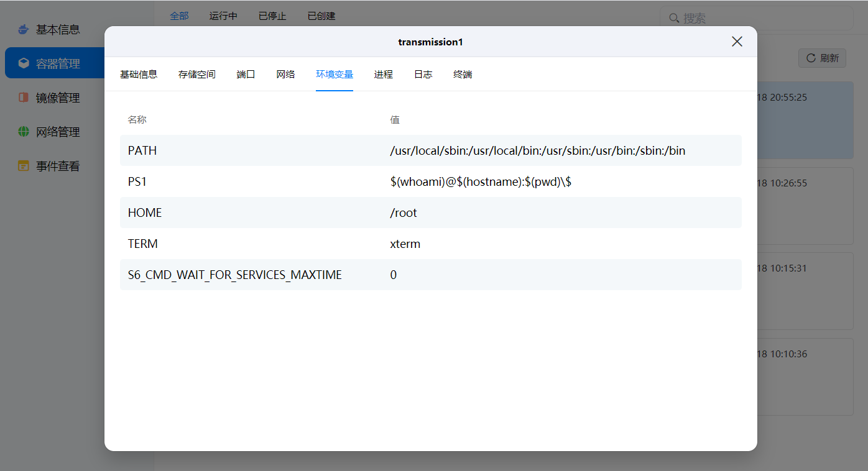View the 日志 tab
868x471 pixels.
423,75
